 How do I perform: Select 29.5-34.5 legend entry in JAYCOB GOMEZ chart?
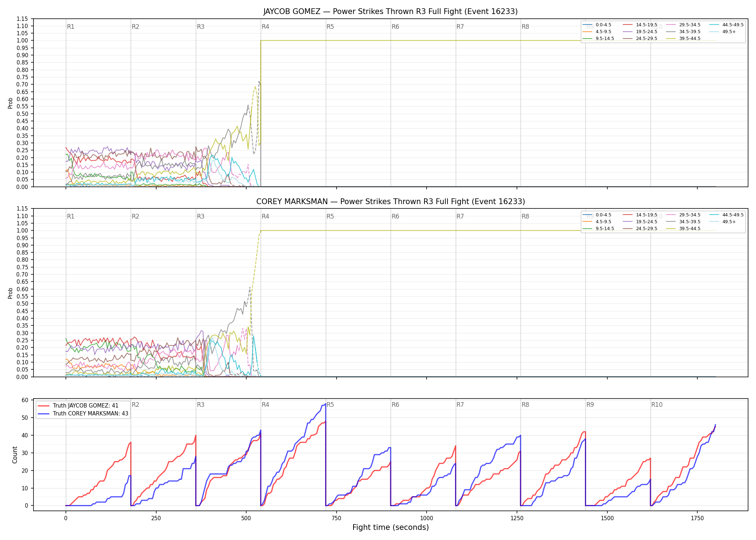pos(683,25)
